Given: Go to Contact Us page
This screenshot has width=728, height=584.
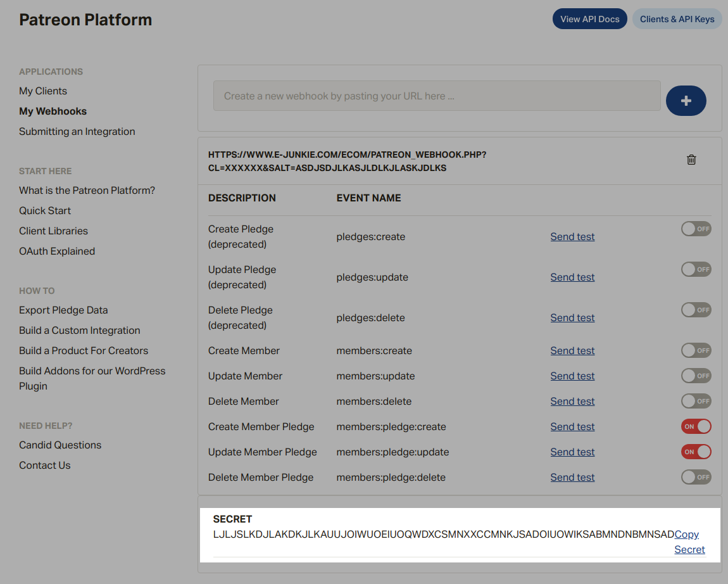Looking at the screenshot, I should coord(44,466).
